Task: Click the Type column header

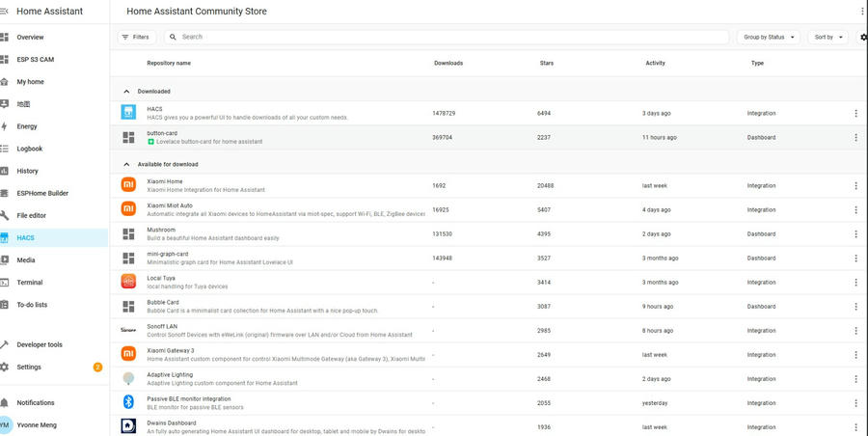Action: pyautogui.click(x=757, y=63)
